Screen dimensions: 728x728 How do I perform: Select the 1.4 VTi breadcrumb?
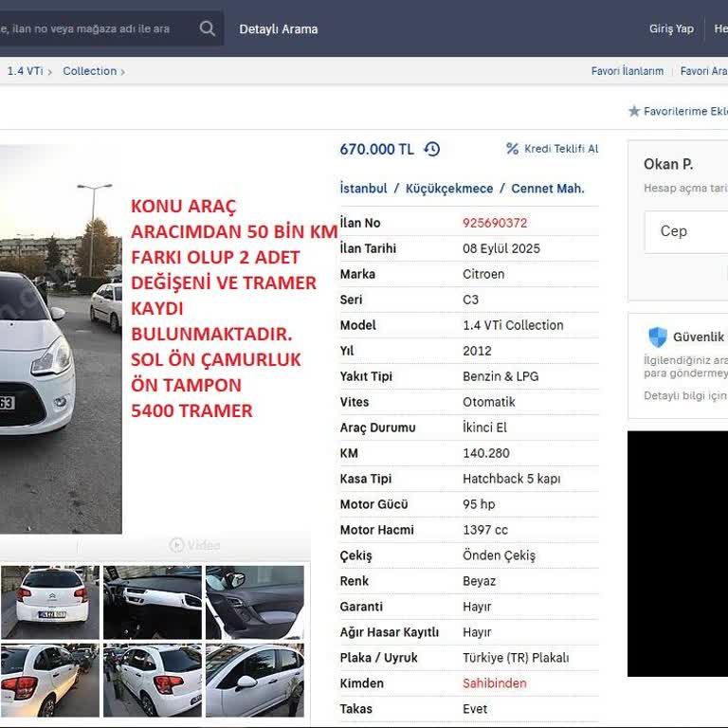pyautogui.click(x=25, y=71)
